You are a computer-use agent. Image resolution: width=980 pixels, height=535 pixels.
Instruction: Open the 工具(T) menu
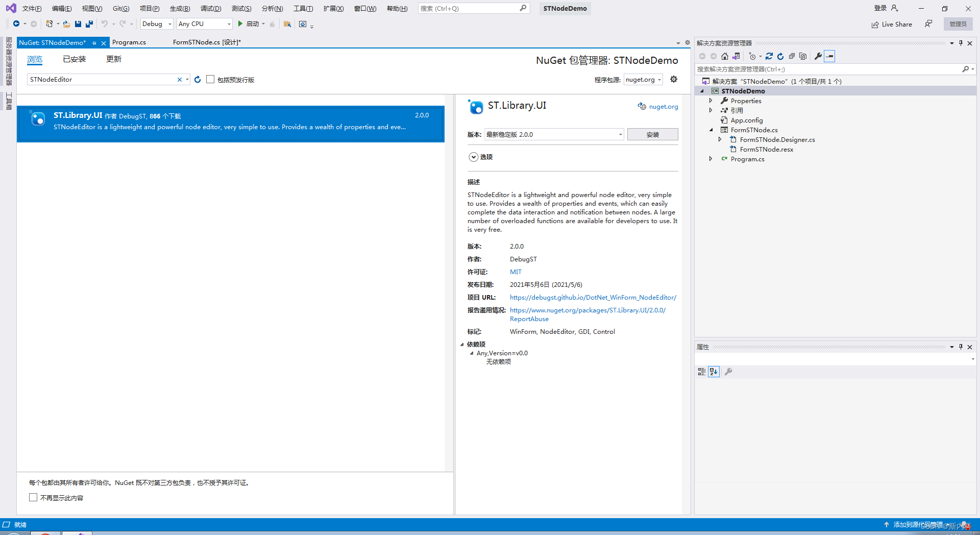pos(303,9)
